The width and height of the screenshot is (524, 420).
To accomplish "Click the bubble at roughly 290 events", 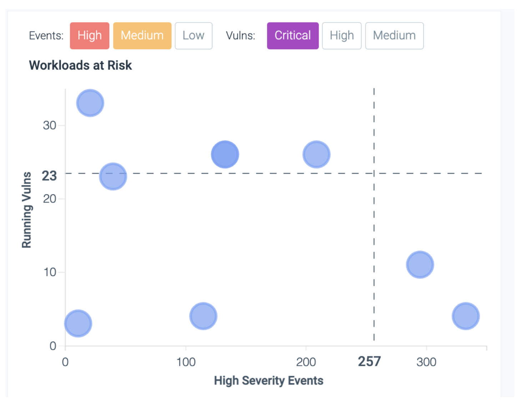I will [420, 264].
